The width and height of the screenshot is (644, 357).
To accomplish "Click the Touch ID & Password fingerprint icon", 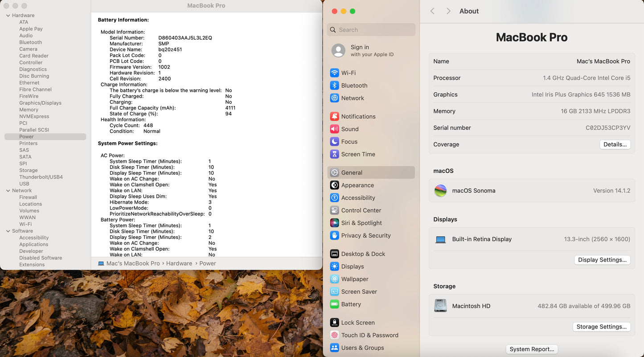I will click(x=334, y=335).
